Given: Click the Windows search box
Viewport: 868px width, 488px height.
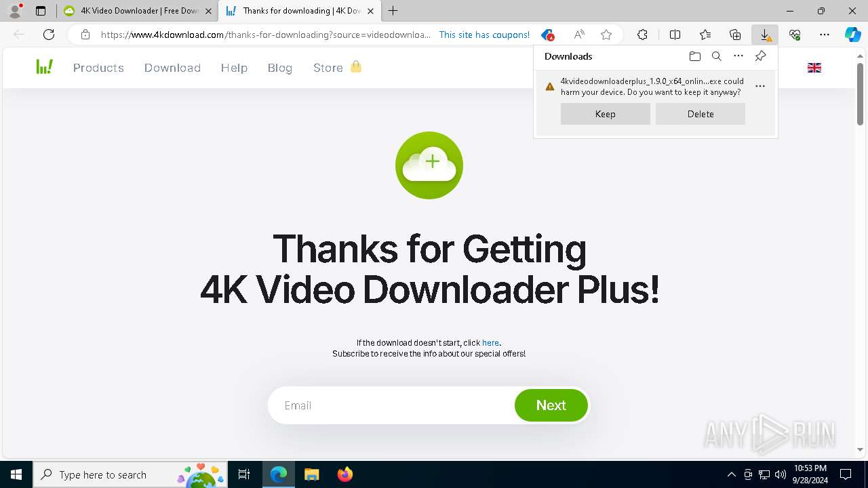Looking at the screenshot, I should click(130, 474).
